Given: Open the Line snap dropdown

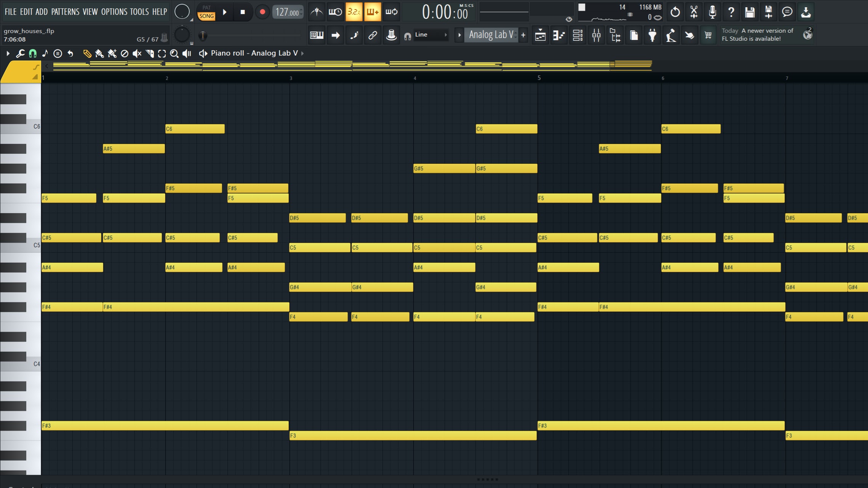Looking at the screenshot, I should pos(431,35).
